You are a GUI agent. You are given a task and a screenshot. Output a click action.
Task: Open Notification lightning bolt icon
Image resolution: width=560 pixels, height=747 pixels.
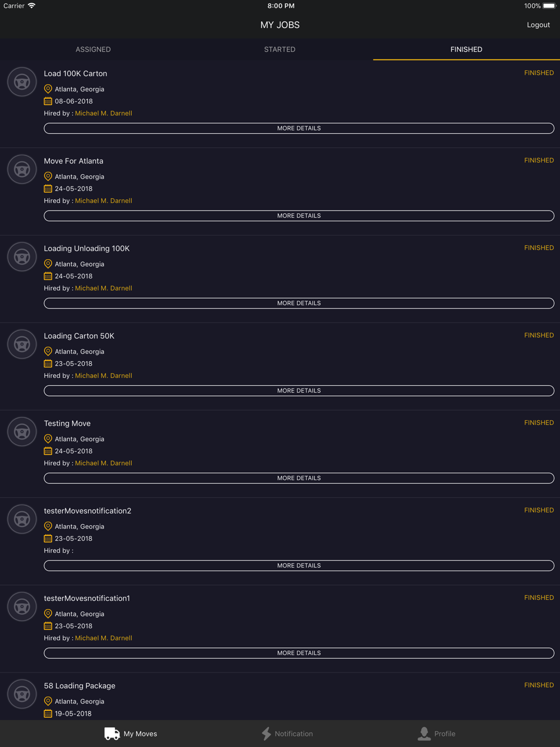click(x=267, y=734)
